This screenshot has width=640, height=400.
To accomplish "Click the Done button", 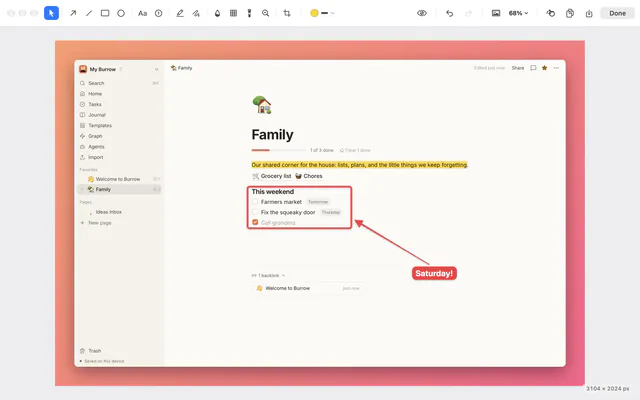I will pyautogui.click(x=617, y=13).
